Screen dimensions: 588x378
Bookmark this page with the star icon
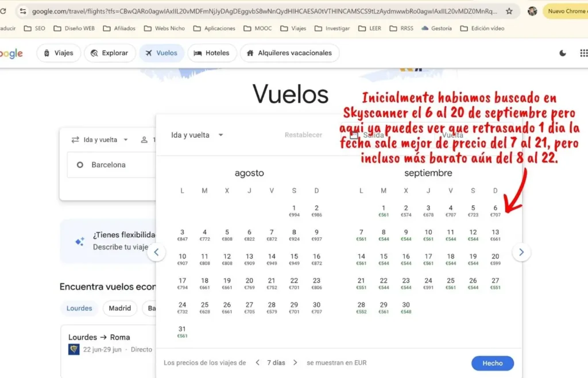(509, 11)
